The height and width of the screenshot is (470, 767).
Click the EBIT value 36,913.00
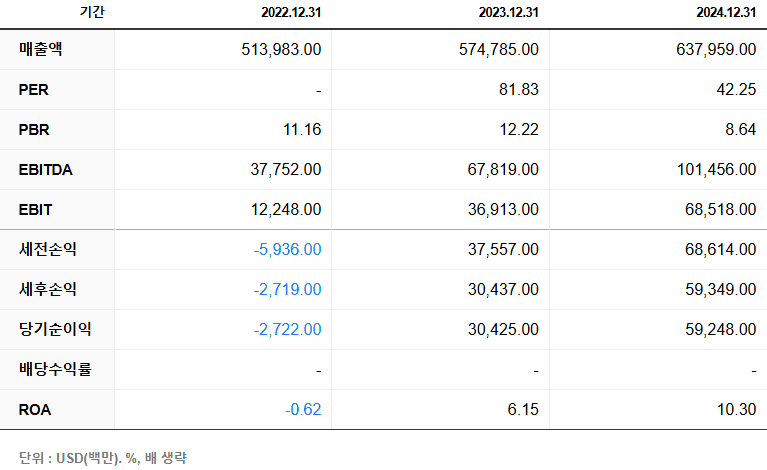(503, 210)
